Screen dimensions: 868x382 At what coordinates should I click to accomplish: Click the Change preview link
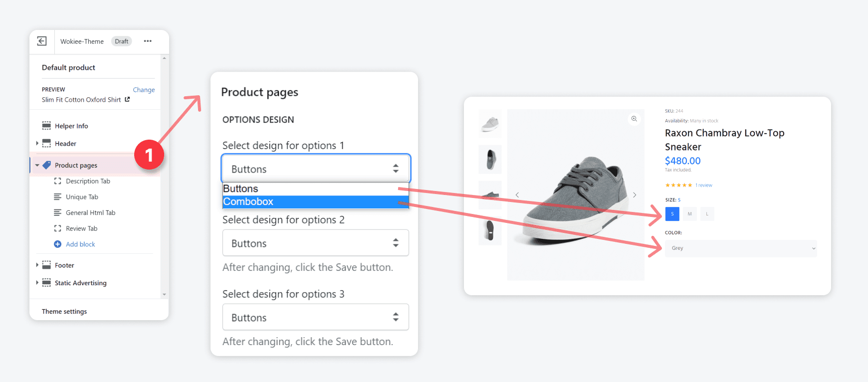click(x=144, y=90)
